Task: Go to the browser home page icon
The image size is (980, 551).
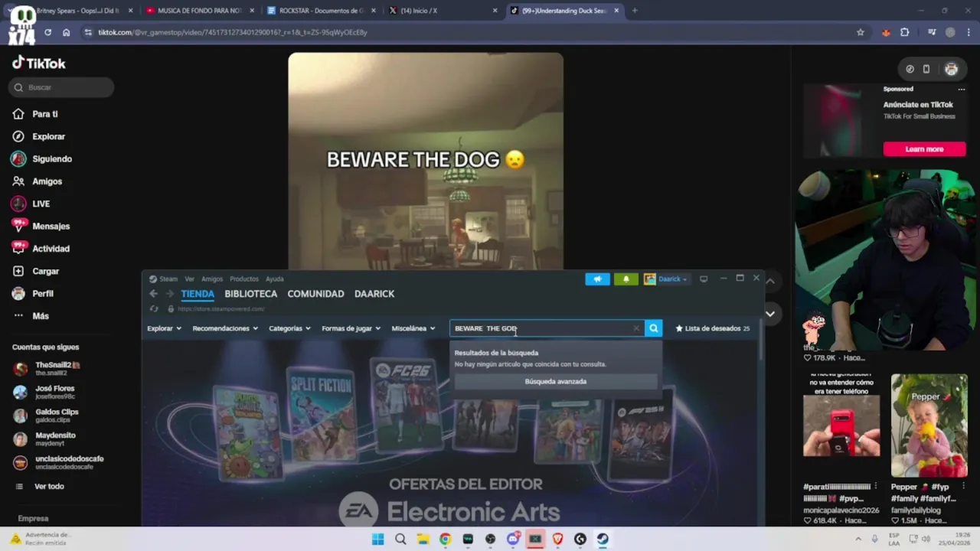Action: click(x=66, y=32)
